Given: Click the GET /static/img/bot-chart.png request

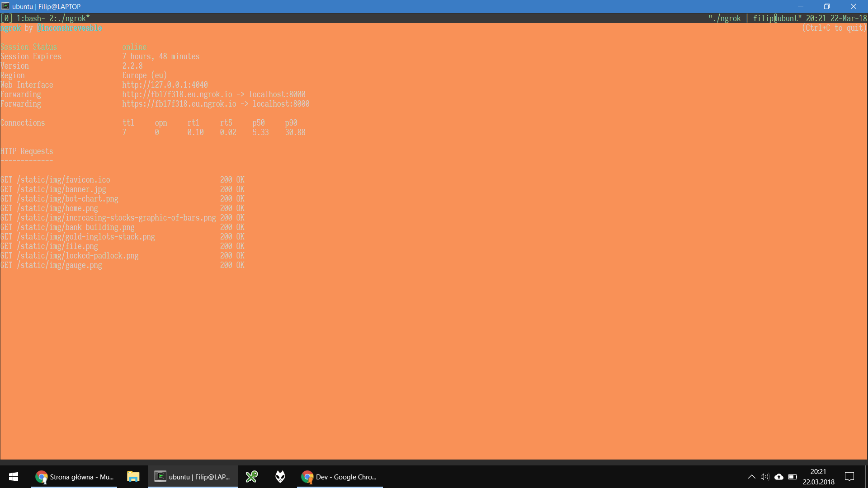Looking at the screenshot, I should click(123, 199).
